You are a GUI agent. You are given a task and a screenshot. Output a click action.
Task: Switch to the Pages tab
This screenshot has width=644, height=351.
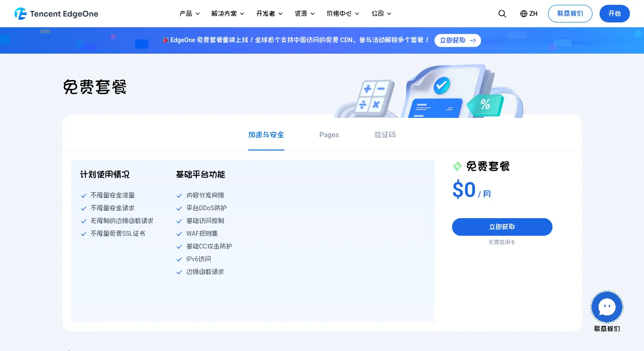tap(329, 135)
